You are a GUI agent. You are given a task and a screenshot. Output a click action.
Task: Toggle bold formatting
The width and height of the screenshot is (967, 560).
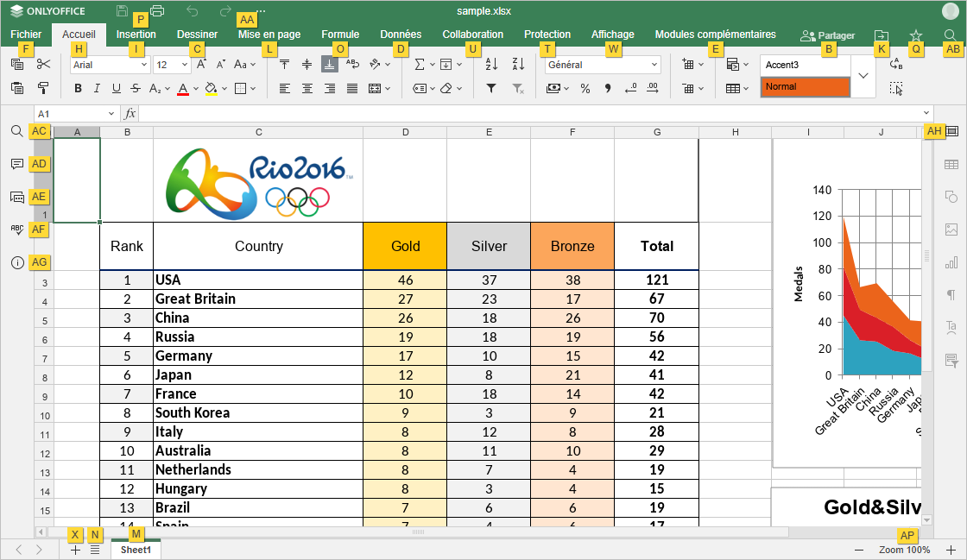pos(79,88)
